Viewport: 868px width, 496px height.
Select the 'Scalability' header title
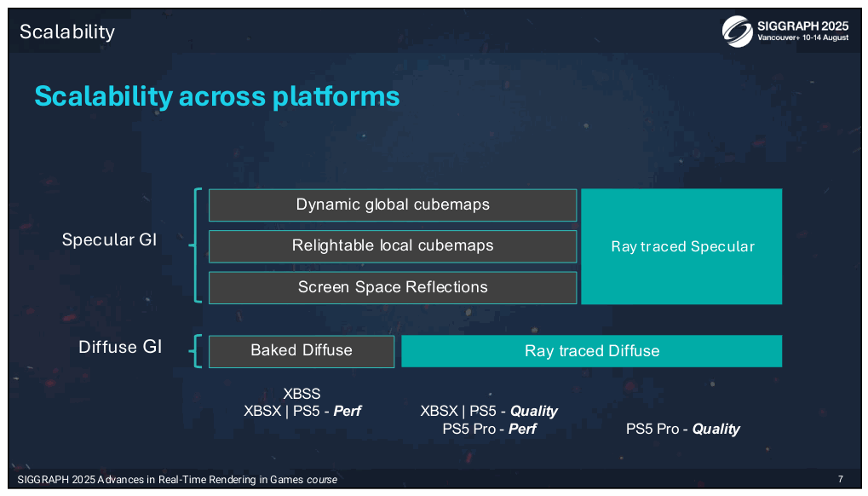pyautogui.click(x=67, y=32)
